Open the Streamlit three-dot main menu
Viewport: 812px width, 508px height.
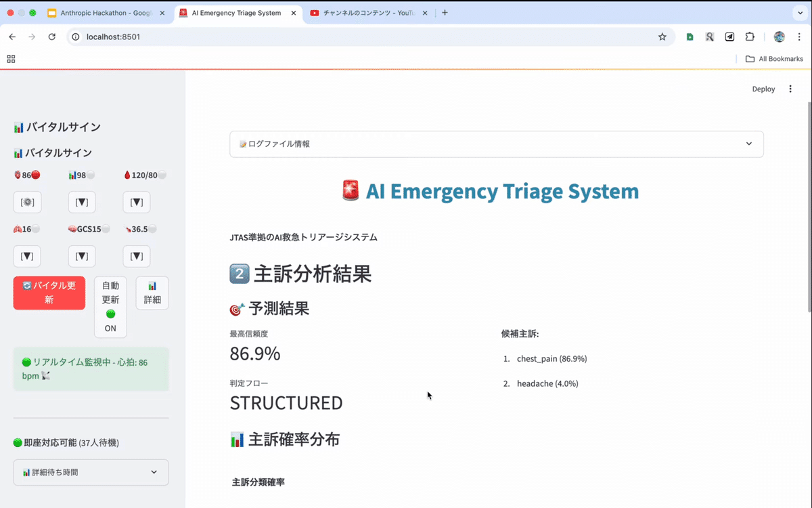[x=790, y=89]
